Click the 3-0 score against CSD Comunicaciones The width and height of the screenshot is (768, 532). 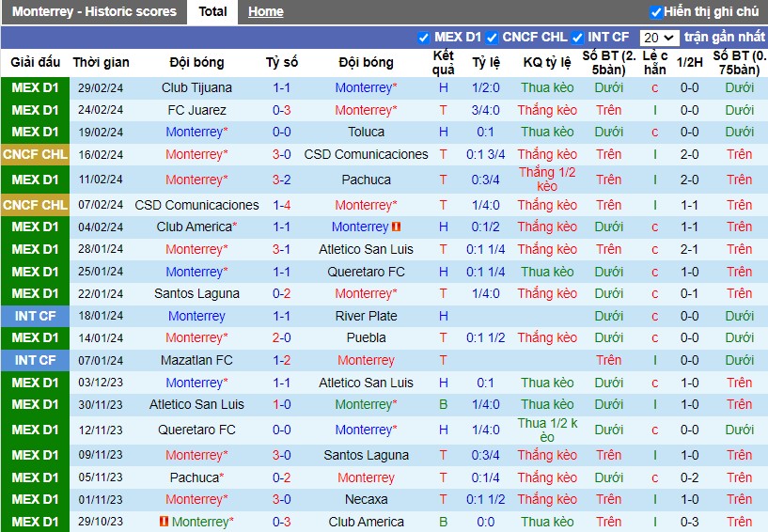click(x=282, y=154)
